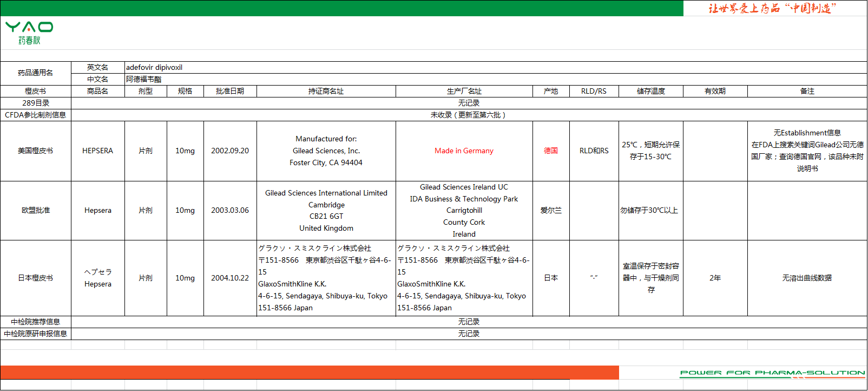Click 无记录 in the 289目录 row

coord(469,103)
